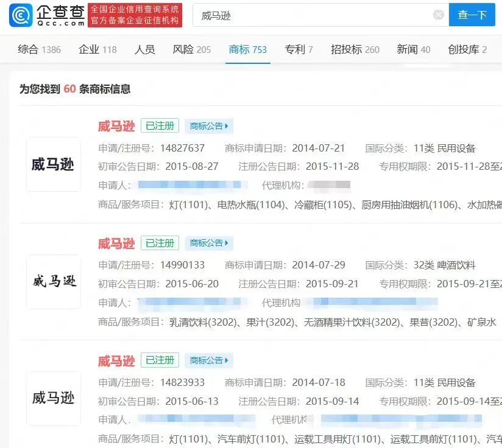This screenshot has width=502, height=448.
Task: Open the 人员 tab
Action: 145,49
